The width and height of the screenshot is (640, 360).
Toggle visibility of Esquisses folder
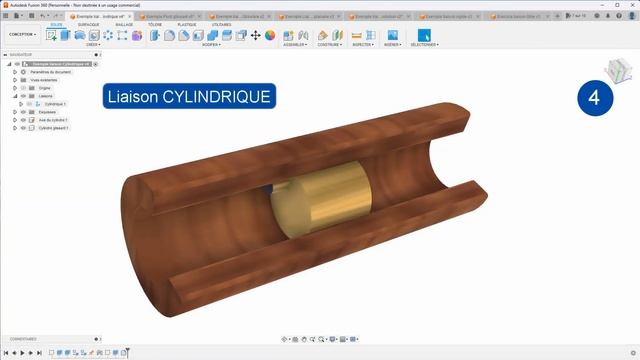(23, 112)
